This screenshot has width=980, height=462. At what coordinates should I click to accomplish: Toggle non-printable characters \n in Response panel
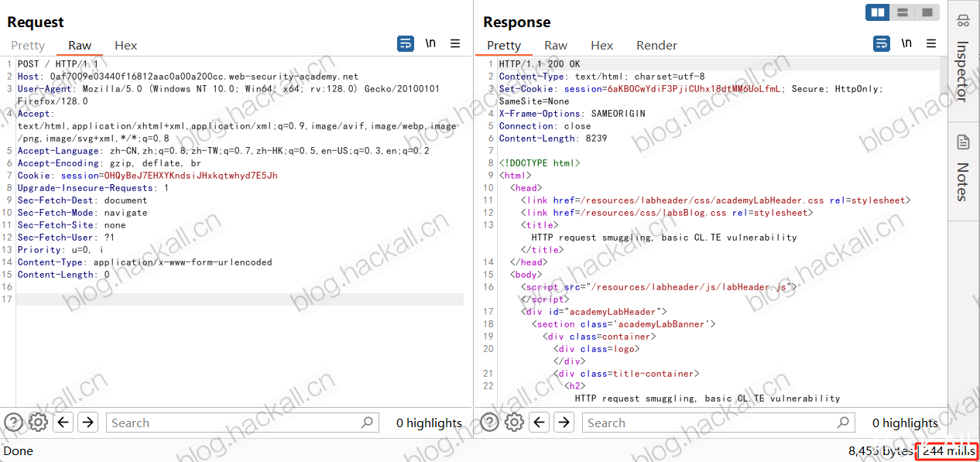(x=906, y=44)
